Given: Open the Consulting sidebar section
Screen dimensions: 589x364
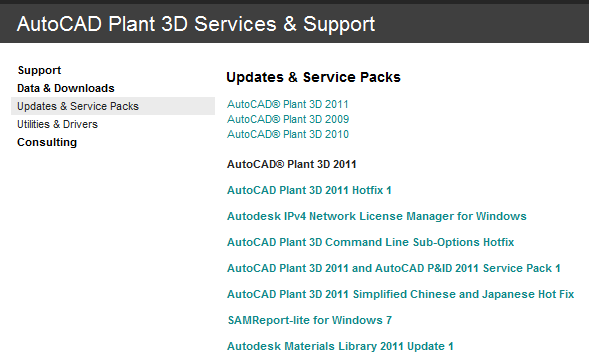Looking at the screenshot, I should pyautogui.click(x=47, y=142).
